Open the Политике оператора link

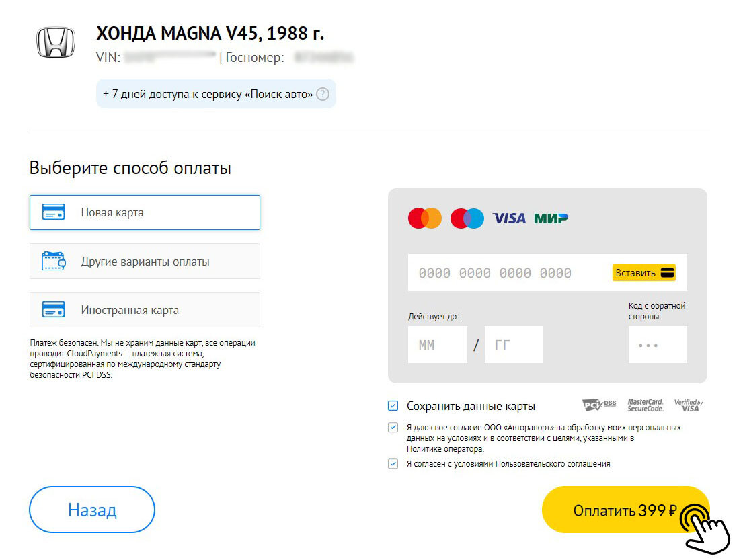point(444,450)
